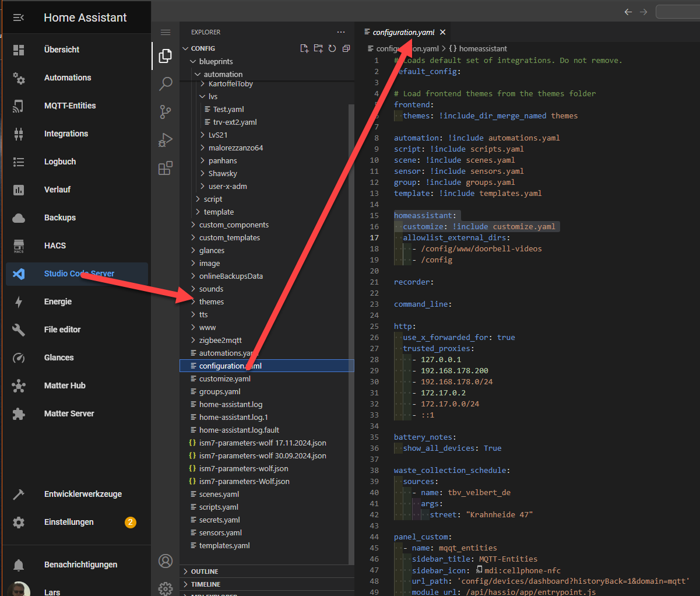Expand the OUTLINE section
700x596 pixels.
click(x=204, y=572)
